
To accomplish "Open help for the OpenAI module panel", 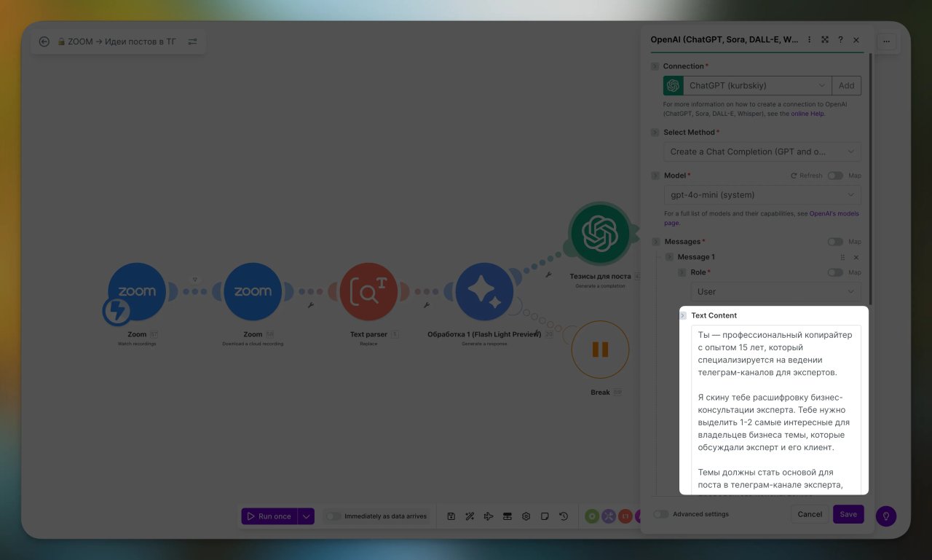I will [x=840, y=40].
